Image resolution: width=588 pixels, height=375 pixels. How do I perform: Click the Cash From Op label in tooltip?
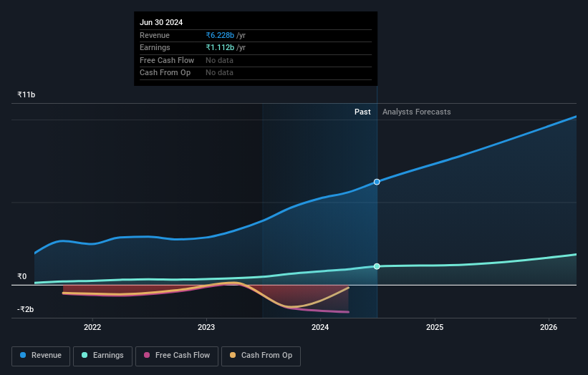165,73
